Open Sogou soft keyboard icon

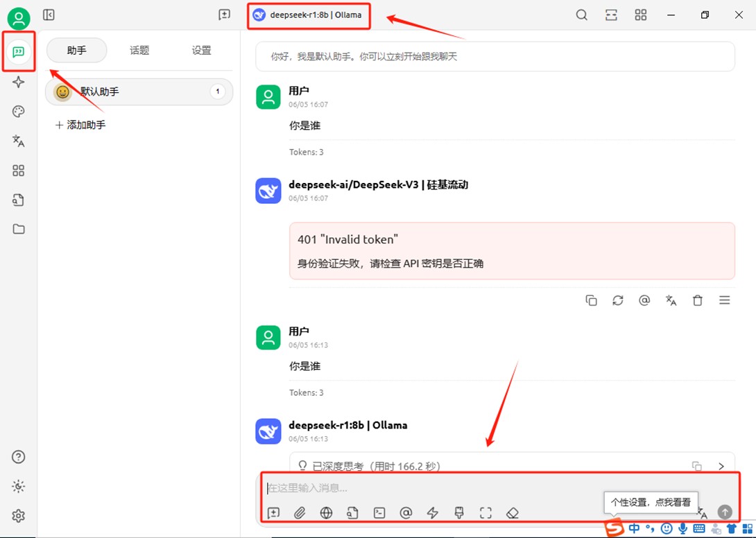point(698,528)
